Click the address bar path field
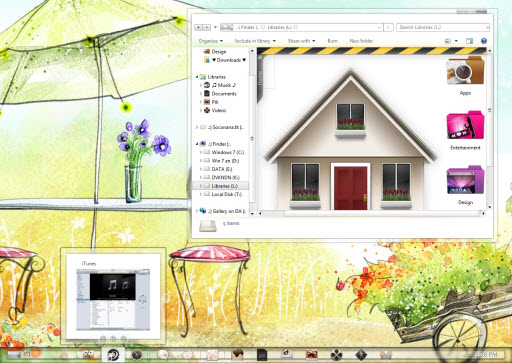Image resolution: width=512 pixels, height=363 pixels. coord(301,27)
